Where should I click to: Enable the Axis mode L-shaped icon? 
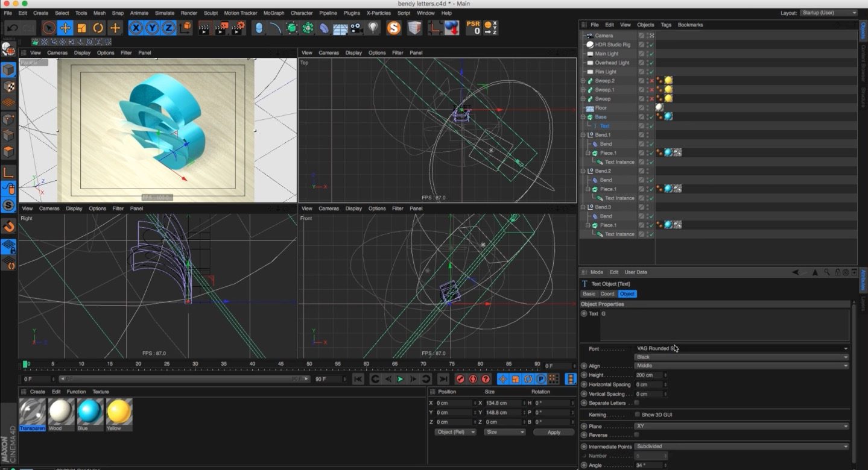[x=8, y=172]
